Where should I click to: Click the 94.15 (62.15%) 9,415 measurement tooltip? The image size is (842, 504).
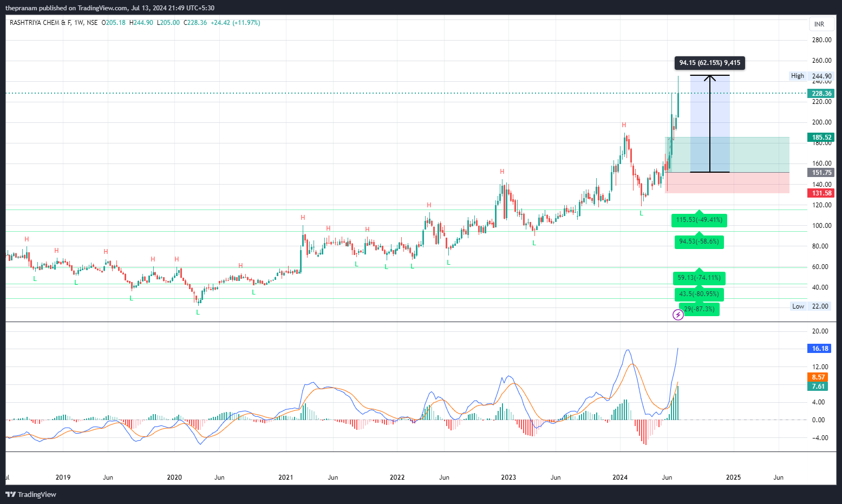click(710, 63)
